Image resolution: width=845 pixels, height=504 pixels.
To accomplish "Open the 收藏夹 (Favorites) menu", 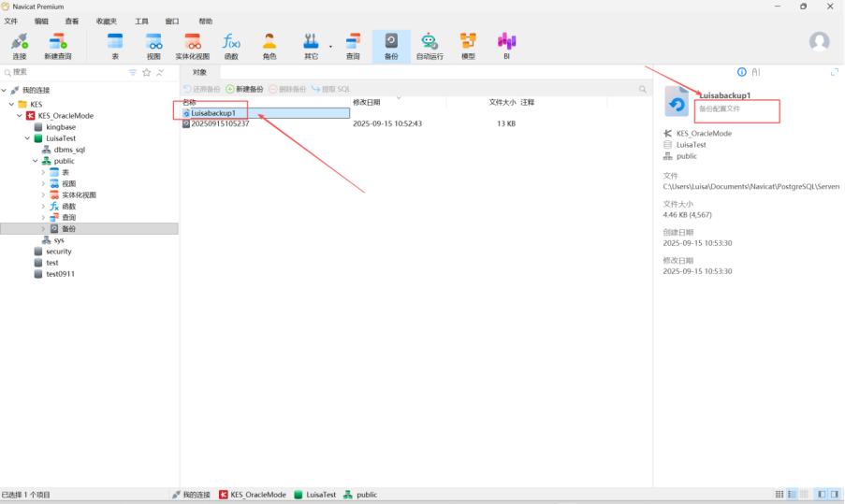I will pyautogui.click(x=106, y=21).
